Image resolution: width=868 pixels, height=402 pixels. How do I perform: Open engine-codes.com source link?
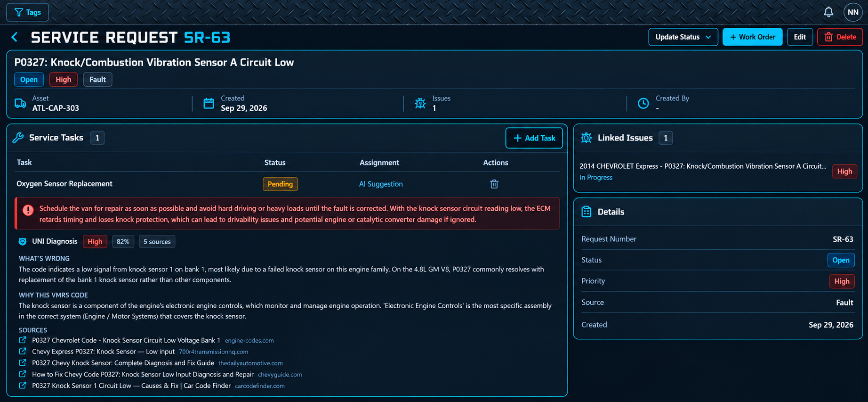pos(249,340)
